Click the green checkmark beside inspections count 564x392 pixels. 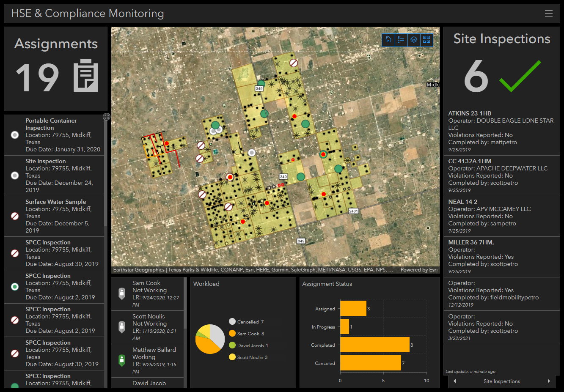(x=520, y=76)
